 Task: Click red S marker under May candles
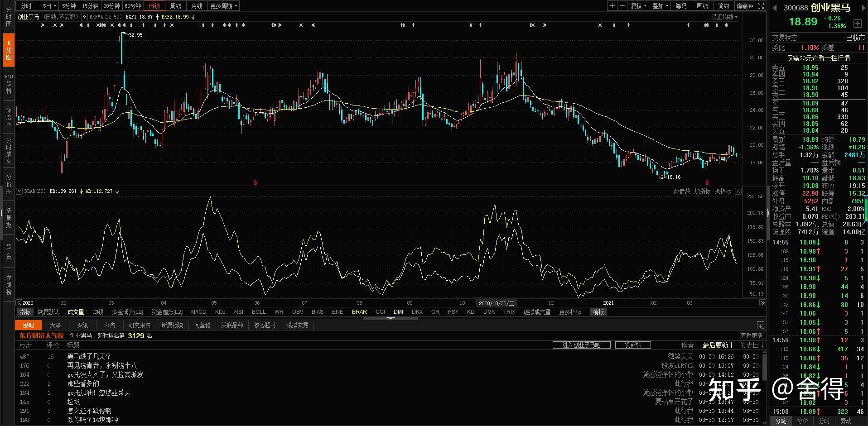click(256, 182)
